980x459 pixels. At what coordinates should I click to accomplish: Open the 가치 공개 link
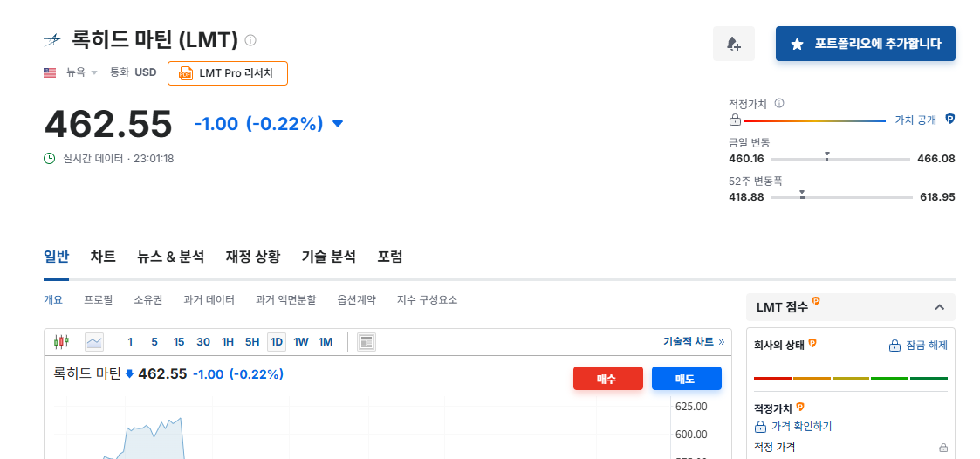pyautogui.click(x=915, y=120)
